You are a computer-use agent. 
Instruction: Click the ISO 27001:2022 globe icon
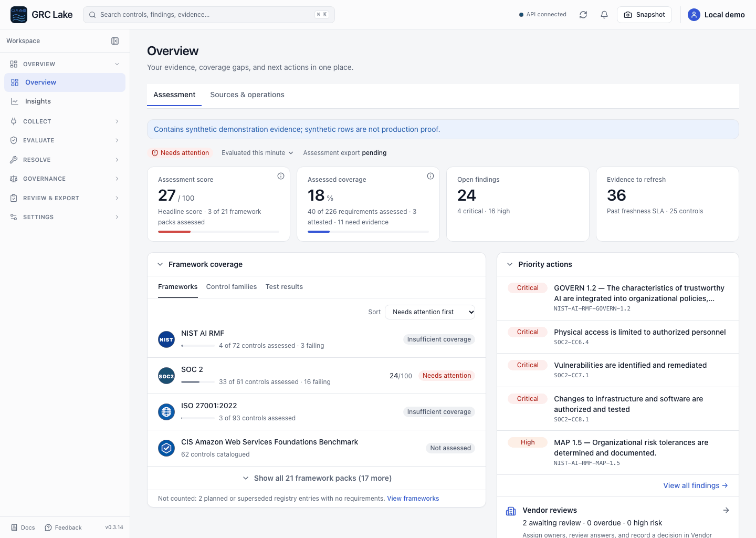click(166, 412)
